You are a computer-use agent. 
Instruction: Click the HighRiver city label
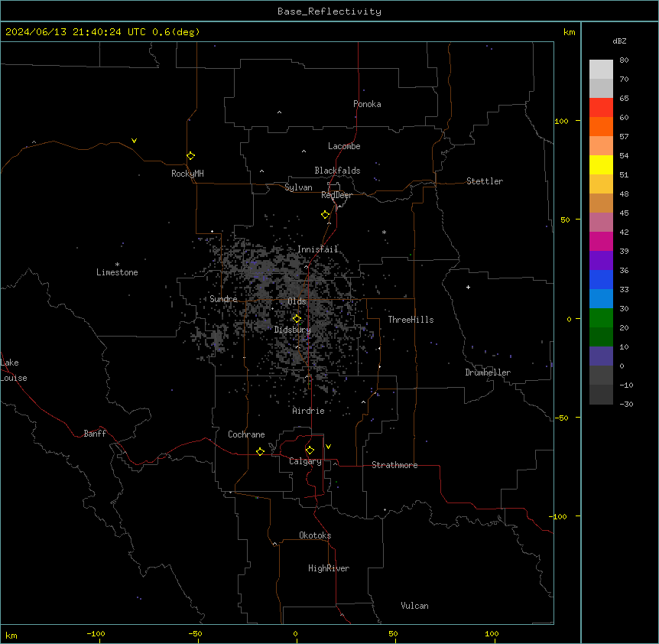click(x=329, y=568)
